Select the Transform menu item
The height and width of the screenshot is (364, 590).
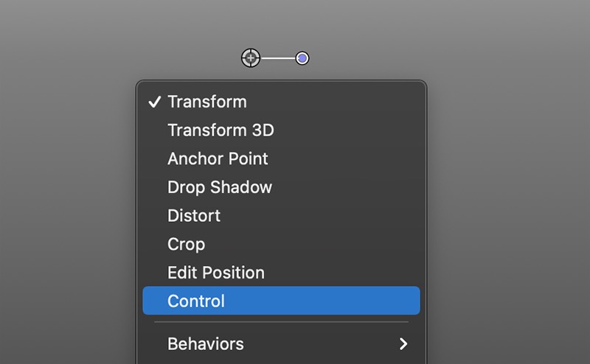207,102
